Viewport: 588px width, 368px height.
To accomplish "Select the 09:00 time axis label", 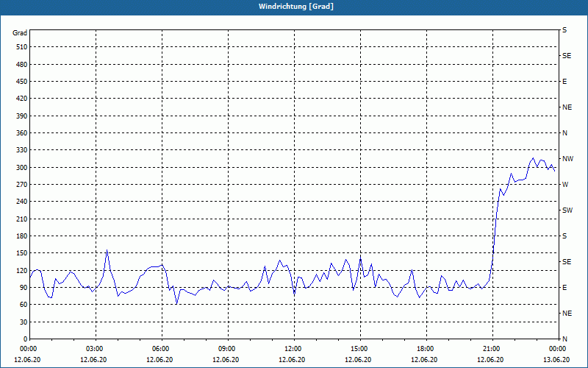I will tap(228, 348).
